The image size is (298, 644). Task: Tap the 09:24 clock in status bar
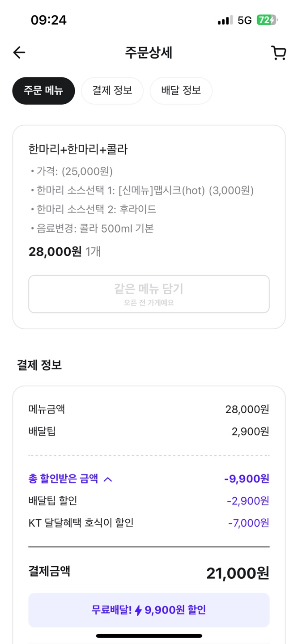click(48, 20)
